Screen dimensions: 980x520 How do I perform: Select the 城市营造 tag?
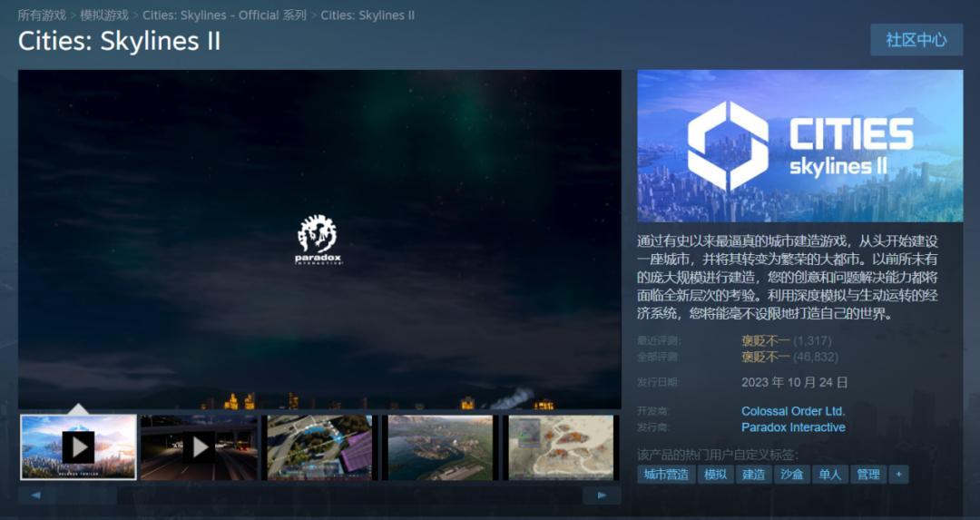[x=666, y=475]
